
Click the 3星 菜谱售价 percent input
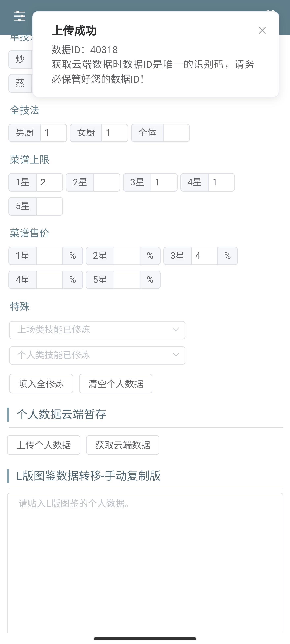click(204, 256)
